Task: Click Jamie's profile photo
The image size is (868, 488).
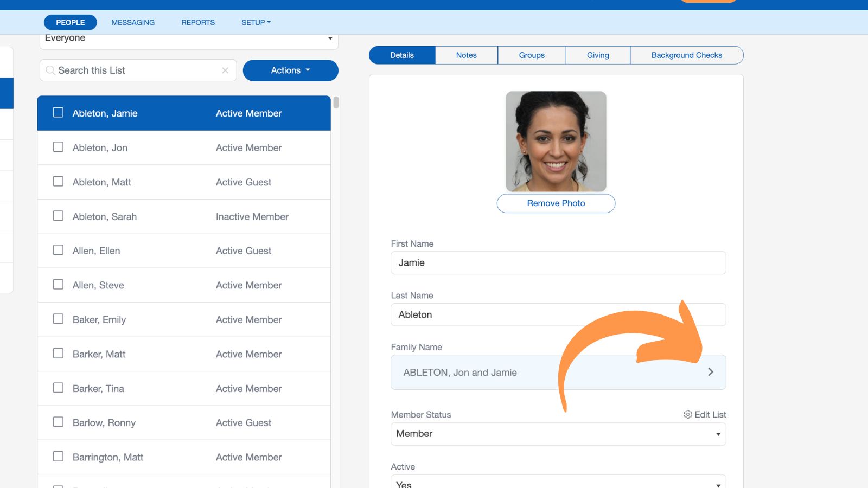Action: pyautogui.click(x=556, y=141)
